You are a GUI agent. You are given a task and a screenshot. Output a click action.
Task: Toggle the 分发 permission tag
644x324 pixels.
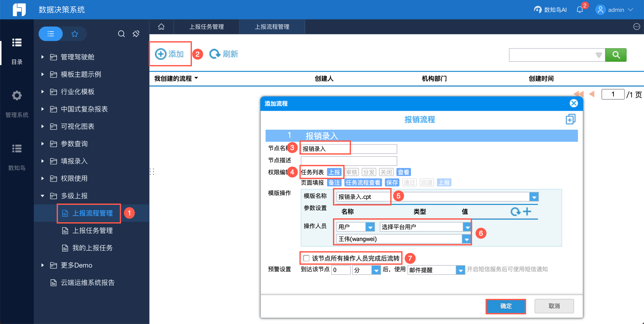coord(369,172)
